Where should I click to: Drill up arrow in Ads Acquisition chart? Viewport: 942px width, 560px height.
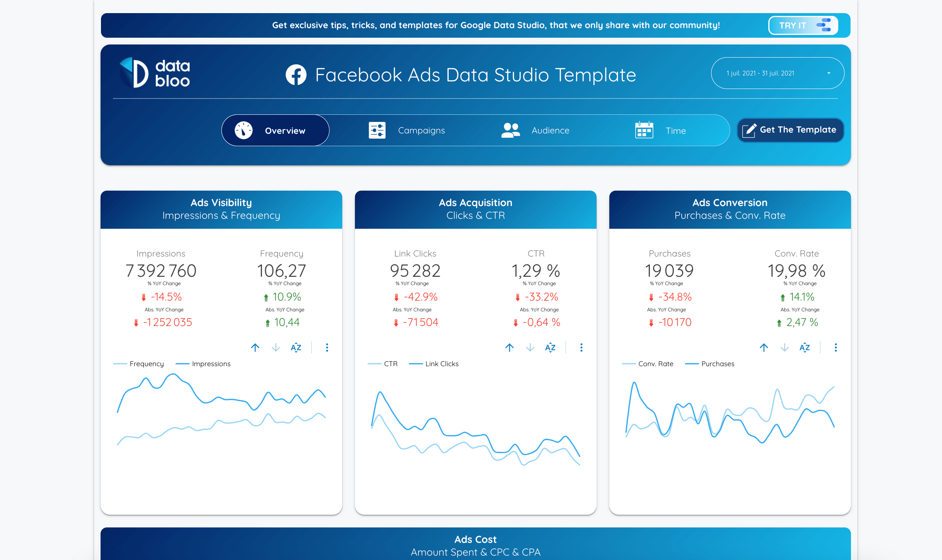(510, 348)
